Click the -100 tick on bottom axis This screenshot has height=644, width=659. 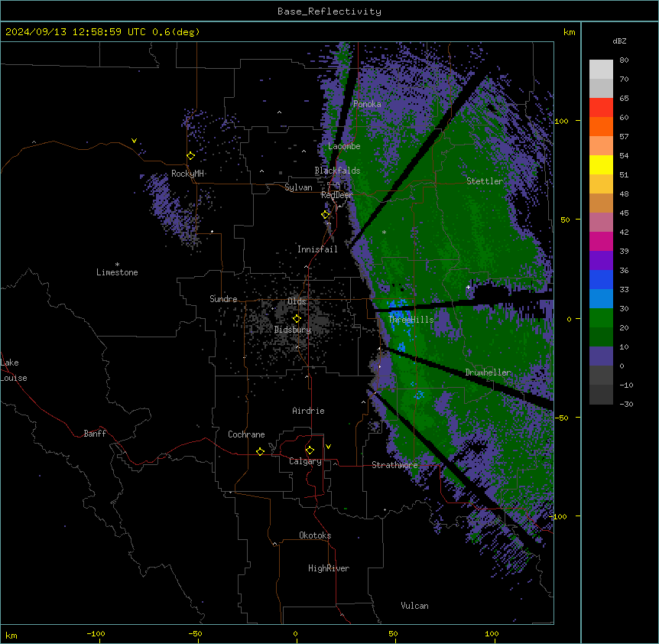click(96, 634)
